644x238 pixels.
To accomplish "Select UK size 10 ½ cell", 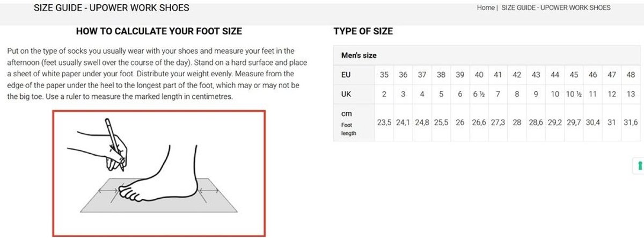I will (574, 94).
